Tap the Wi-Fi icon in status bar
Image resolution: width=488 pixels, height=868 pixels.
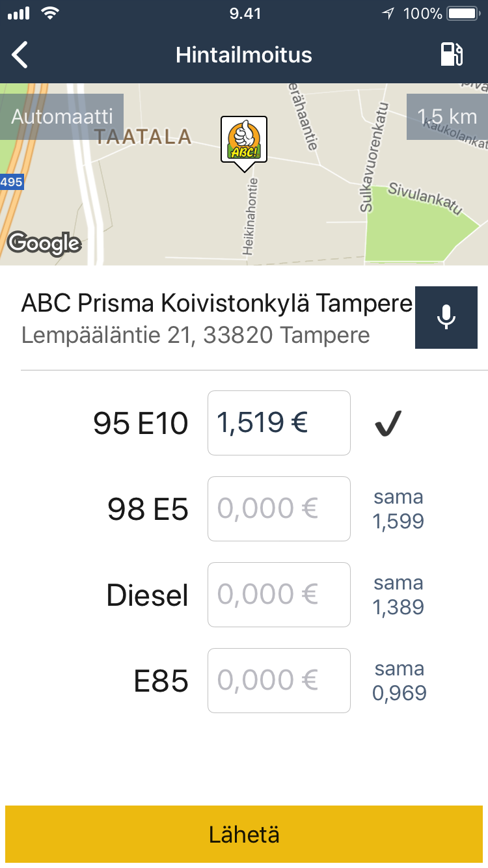point(49,13)
